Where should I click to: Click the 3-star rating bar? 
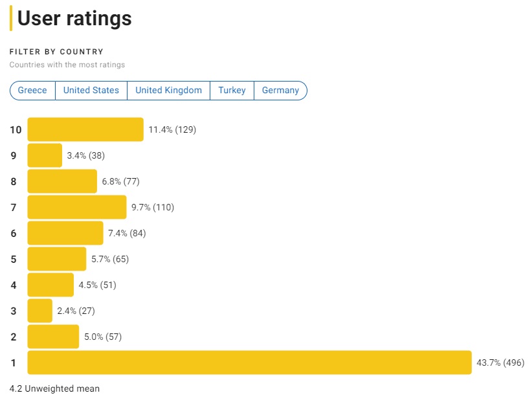click(x=40, y=311)
